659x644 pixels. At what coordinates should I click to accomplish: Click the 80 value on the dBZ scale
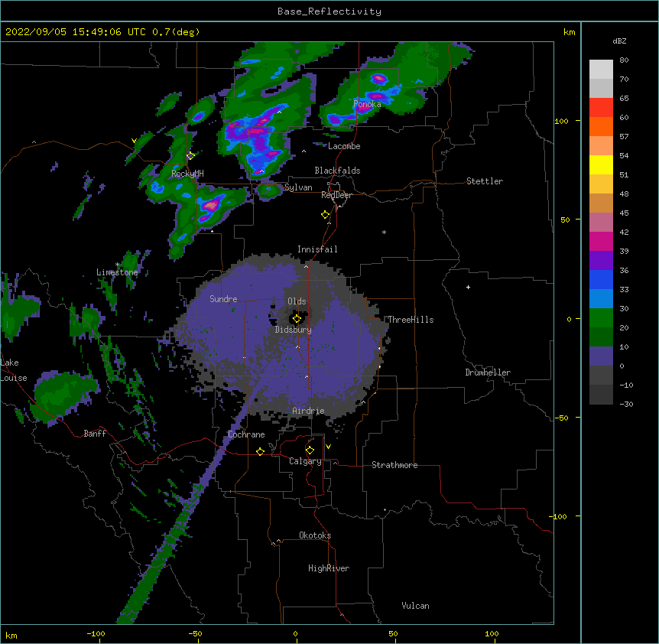point(624,60)
